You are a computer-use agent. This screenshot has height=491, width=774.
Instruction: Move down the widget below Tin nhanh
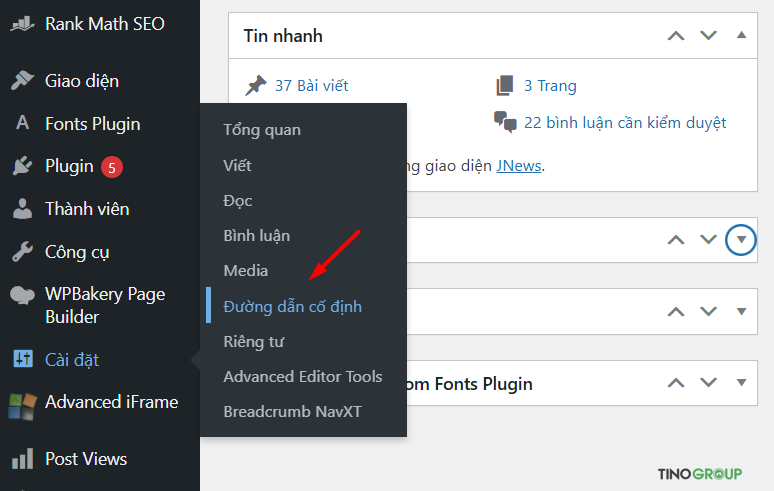tap(708, 240)
